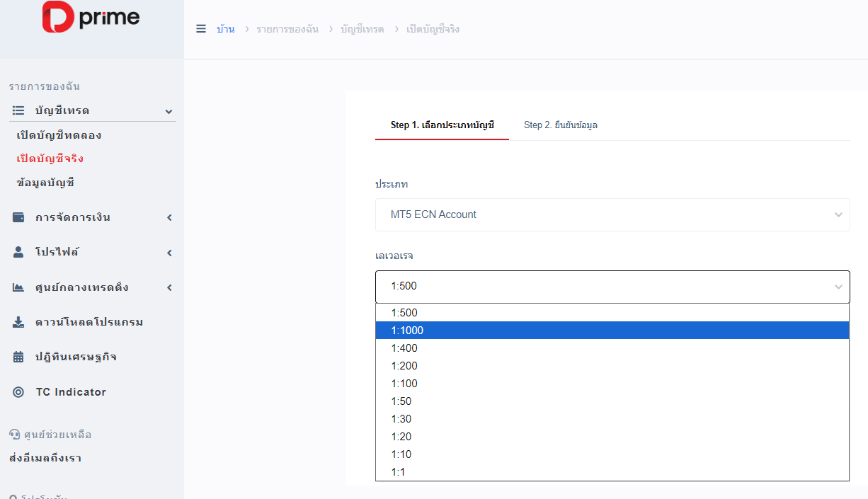Click the economic calendar icon

[18, 357]
